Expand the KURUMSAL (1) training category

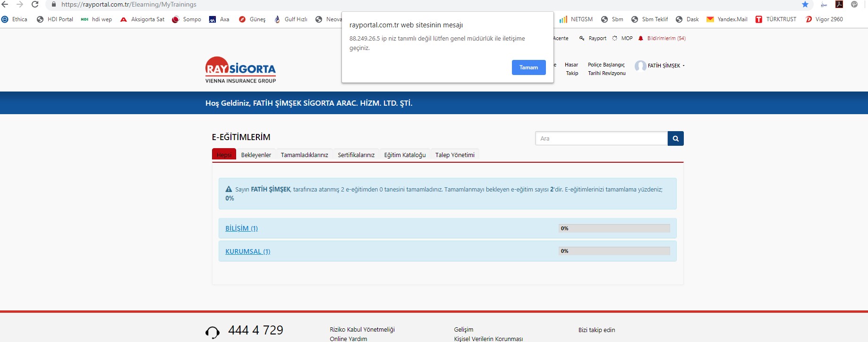pyautogui.click(x=247, y=251)
